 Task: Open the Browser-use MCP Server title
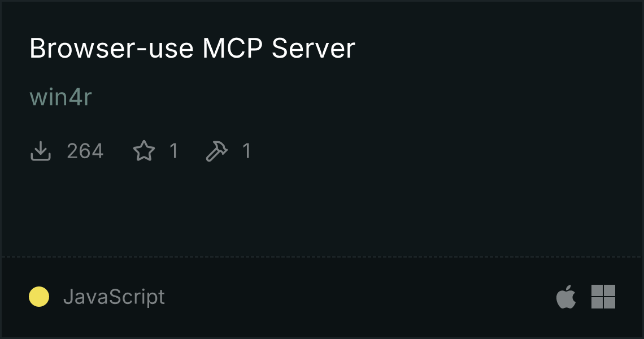point(192,48)
